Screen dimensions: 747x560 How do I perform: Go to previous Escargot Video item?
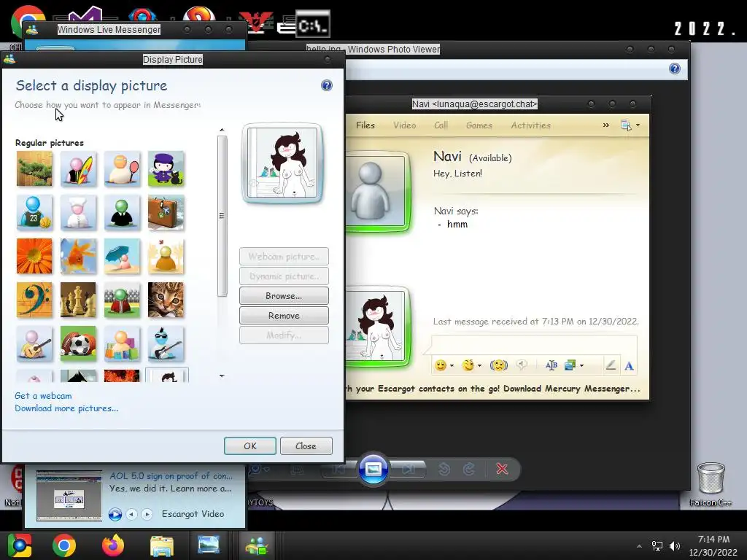(x=132, y=514)
